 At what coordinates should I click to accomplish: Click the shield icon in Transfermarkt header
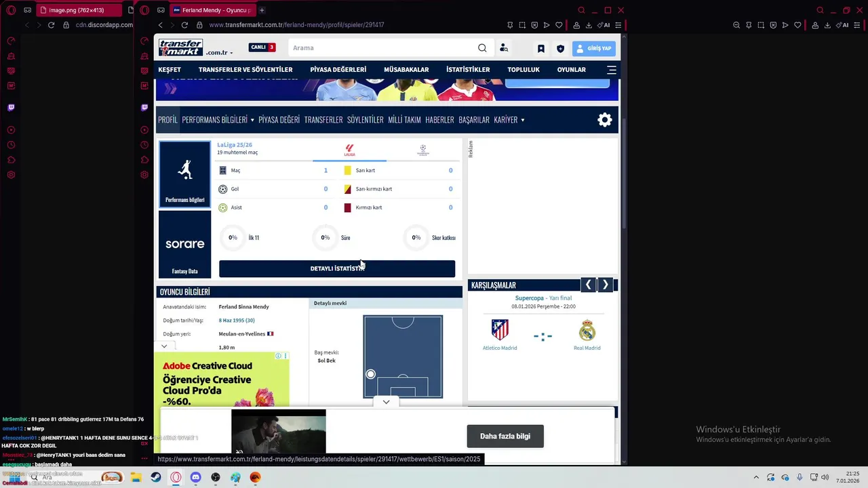[560, 49]
